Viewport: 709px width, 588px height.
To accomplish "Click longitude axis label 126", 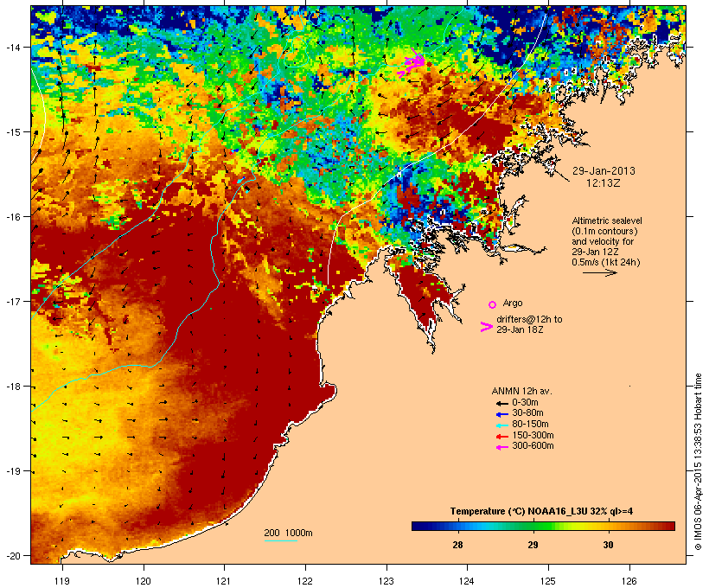I will coord(629,581).
